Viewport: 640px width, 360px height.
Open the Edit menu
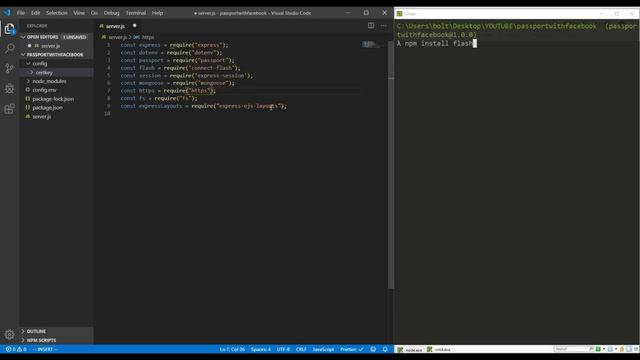(x=36, y=13)
